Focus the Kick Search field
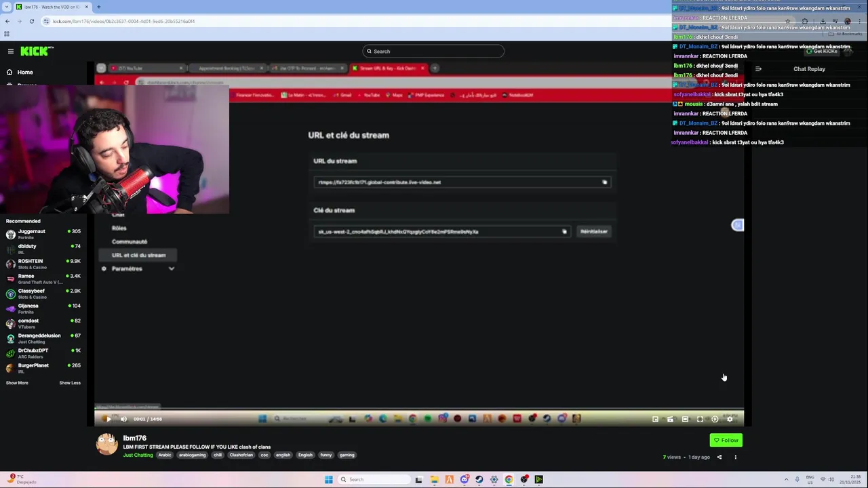Image resolution: width=868 pixels, height=488 pixels. click(x=433, y=51)
